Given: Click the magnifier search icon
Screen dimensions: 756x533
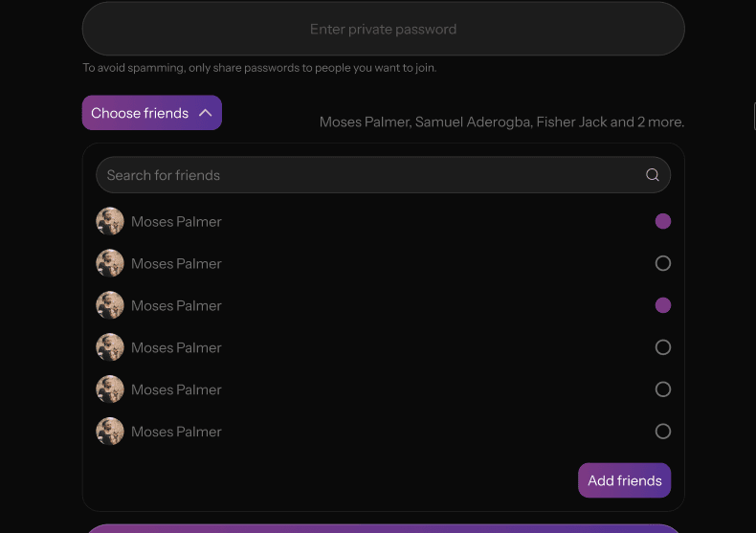Looking at the screenshot, I should click(x=653, y=175).
